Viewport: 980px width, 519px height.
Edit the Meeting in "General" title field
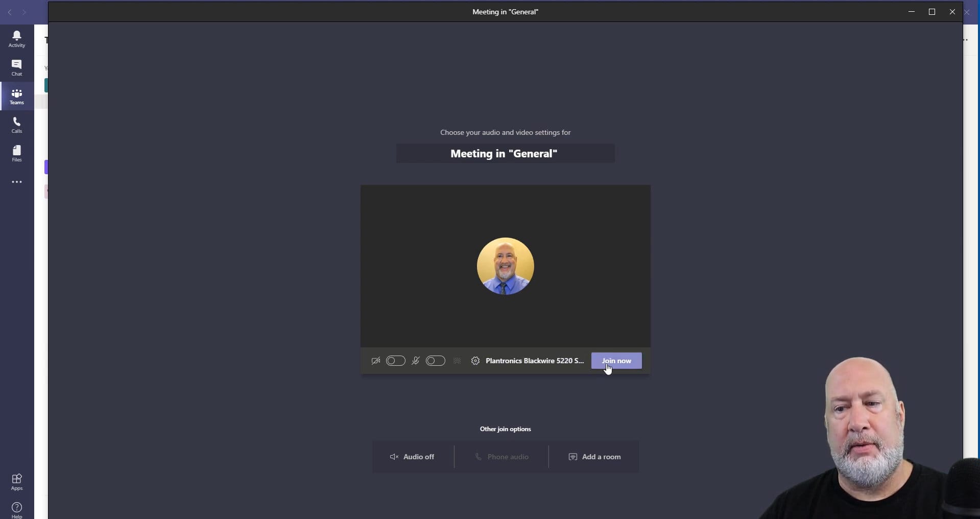tap(506, 153)
